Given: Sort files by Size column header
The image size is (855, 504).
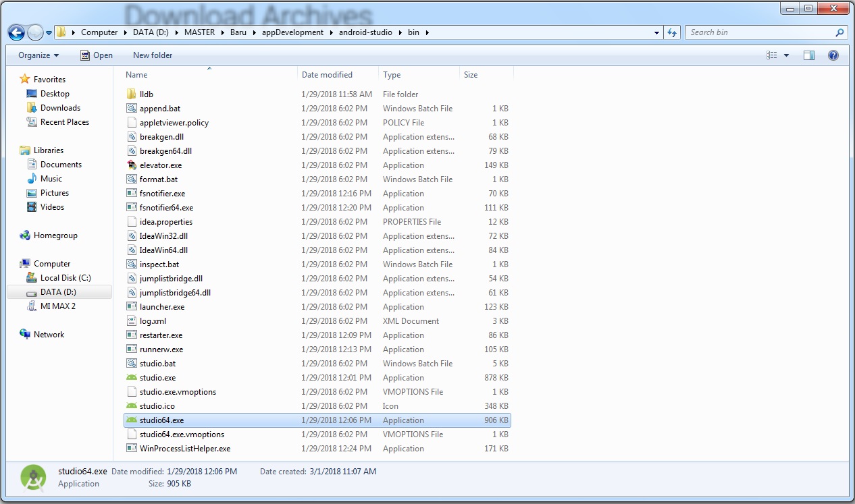Looking at the screenshot, I should point(471,75).
